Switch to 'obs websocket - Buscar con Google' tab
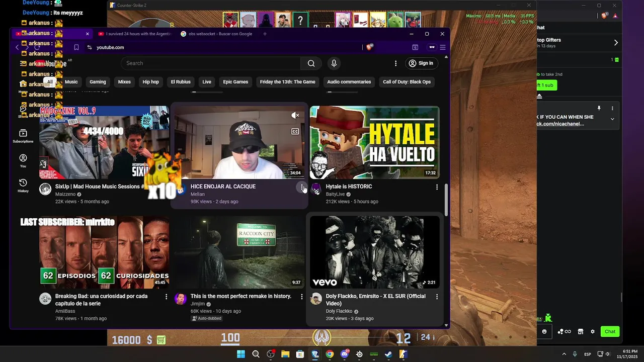The height and width of the screenshot is (362, 644). pos(217,34)
